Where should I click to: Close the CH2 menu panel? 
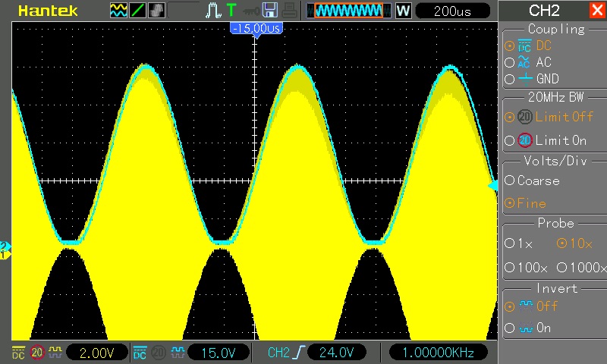tap(596, 11)
